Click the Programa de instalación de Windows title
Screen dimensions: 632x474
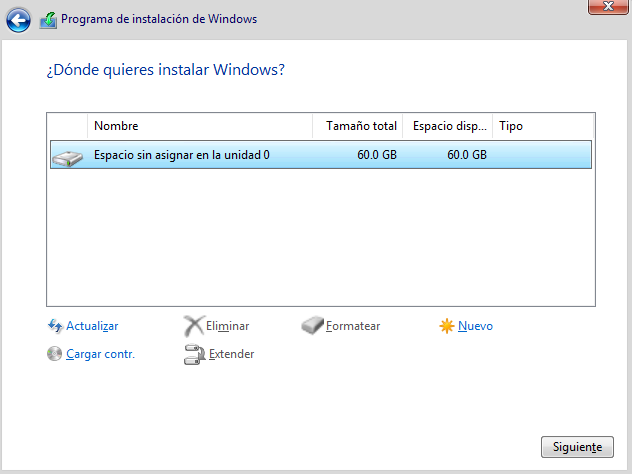tap(159, 19)
